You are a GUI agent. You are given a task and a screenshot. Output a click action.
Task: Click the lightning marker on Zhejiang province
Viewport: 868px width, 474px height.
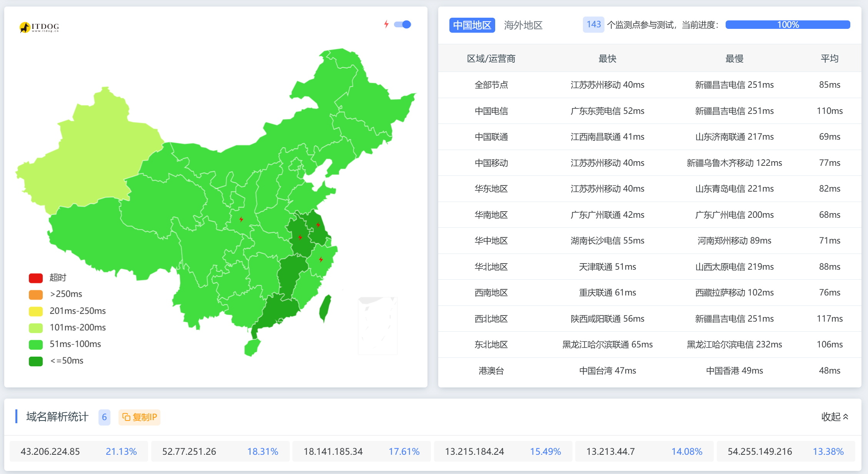coord(321,259)
